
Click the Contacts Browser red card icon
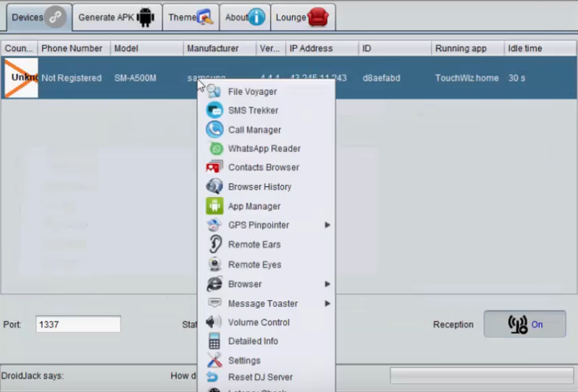point(215,168)
